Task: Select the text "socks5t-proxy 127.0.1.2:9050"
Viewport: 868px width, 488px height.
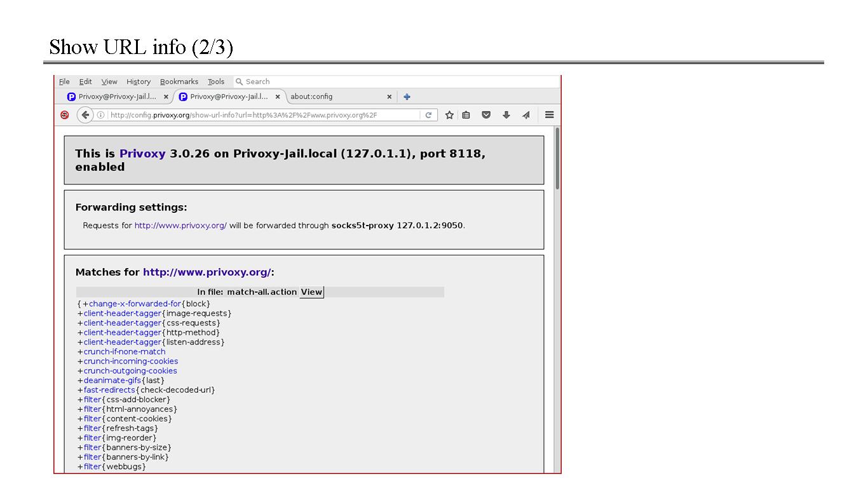Action: coord(397,226)
